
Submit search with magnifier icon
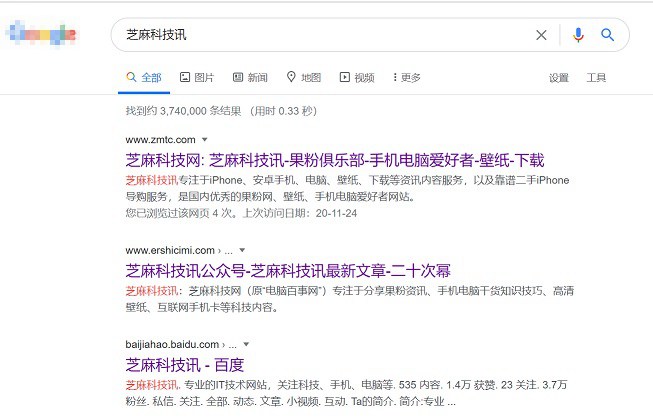[608, 35]
